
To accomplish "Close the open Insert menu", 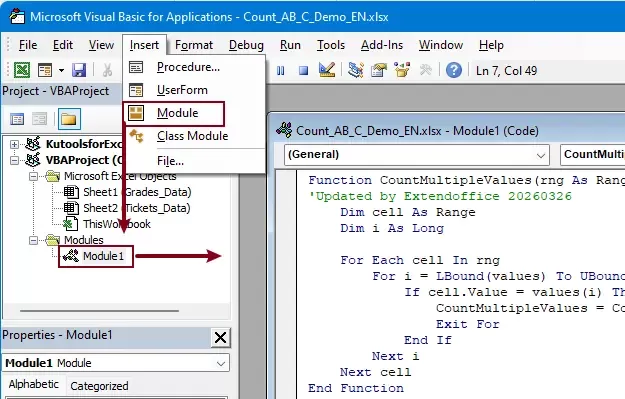I will (x=144, y=45).
